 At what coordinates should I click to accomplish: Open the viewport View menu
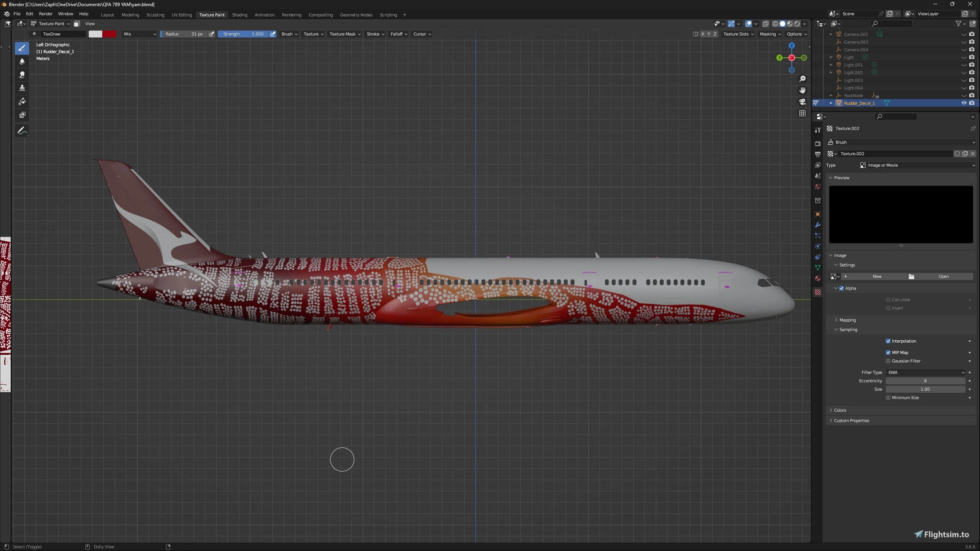pos(90,24)
